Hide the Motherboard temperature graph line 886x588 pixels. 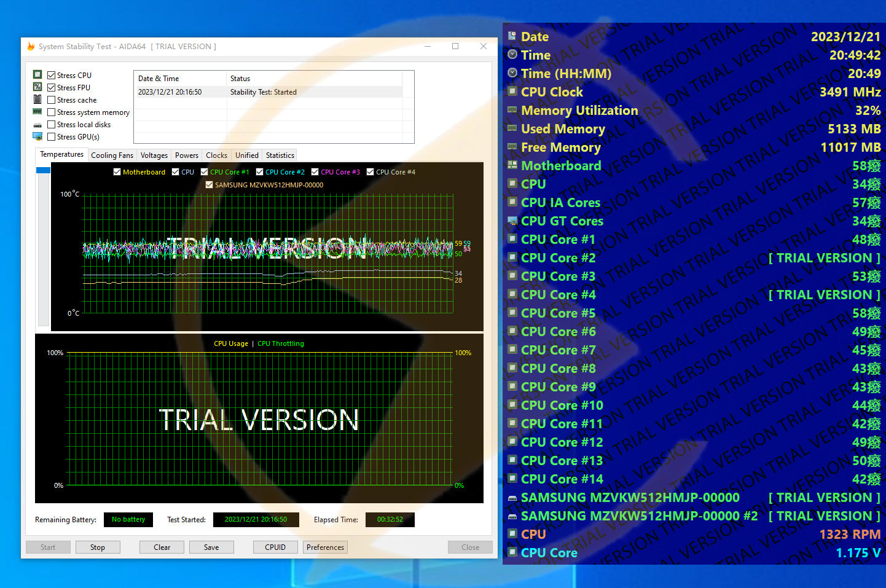(x=117, y=172)
